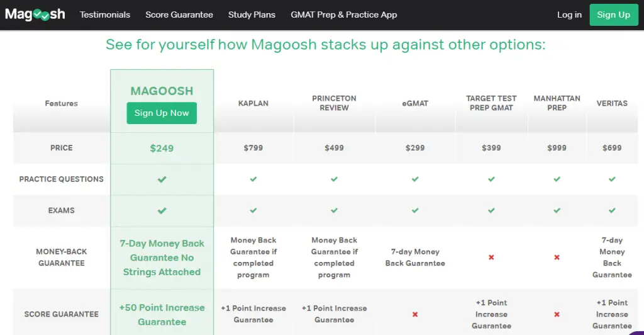
Task: Open the Magoosh logo home link
Action: [x=35, y=14]
